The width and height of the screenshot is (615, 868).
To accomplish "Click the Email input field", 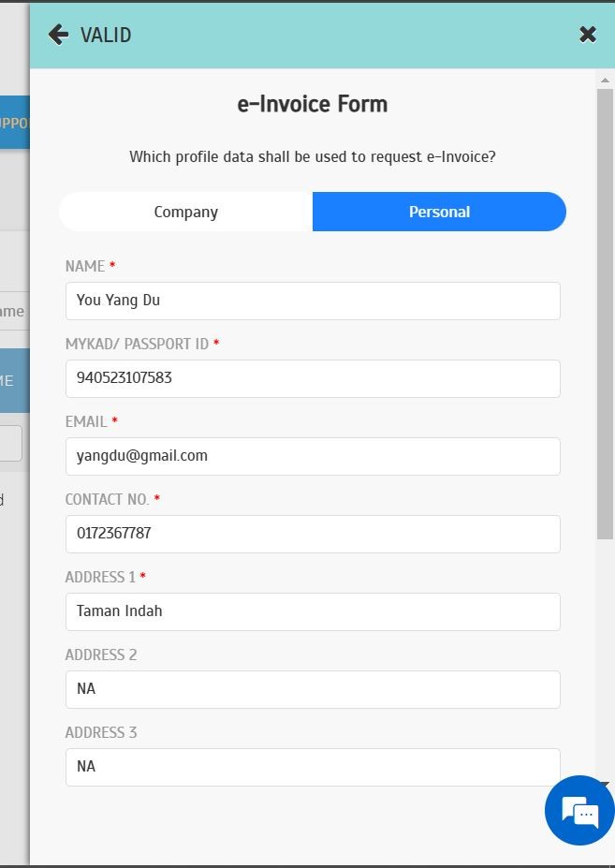I will tap(313, 456).
